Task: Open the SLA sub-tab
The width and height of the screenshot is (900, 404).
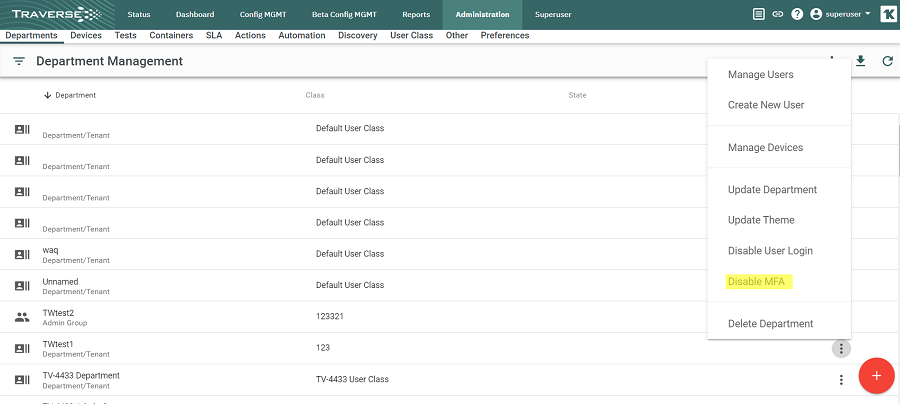Action: point(214,36)
